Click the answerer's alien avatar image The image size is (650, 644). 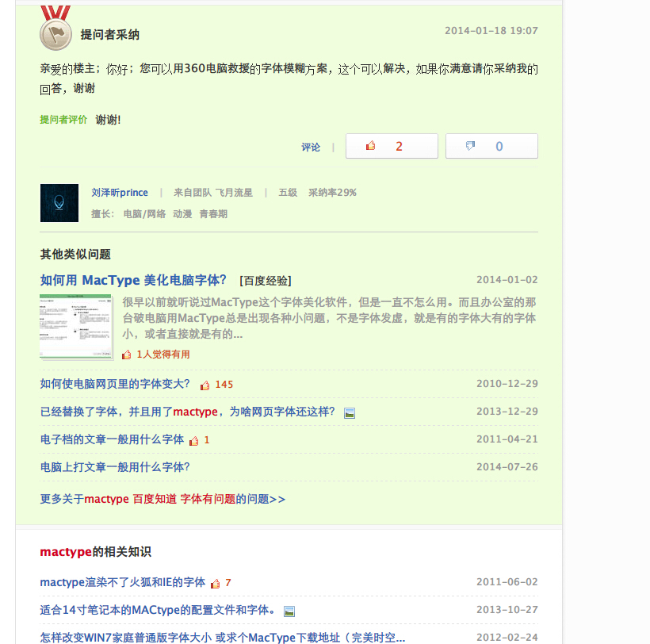tap(59, 203)
